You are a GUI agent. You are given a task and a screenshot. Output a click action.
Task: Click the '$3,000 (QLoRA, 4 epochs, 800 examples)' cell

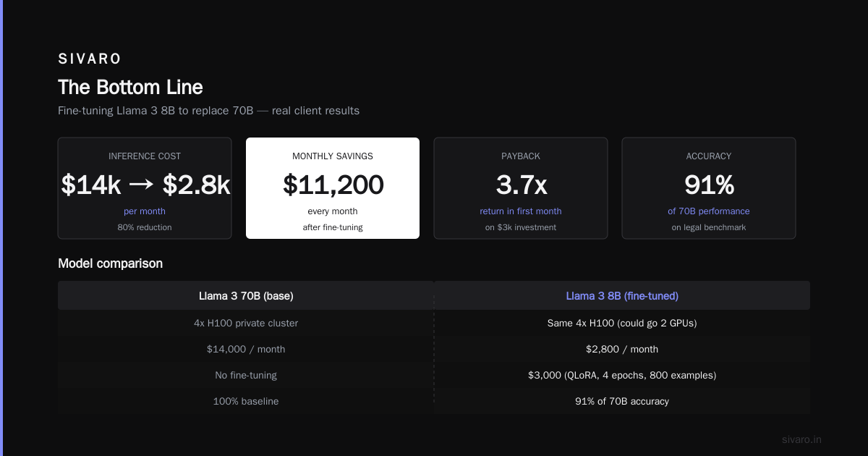click(x=622, y=375)
